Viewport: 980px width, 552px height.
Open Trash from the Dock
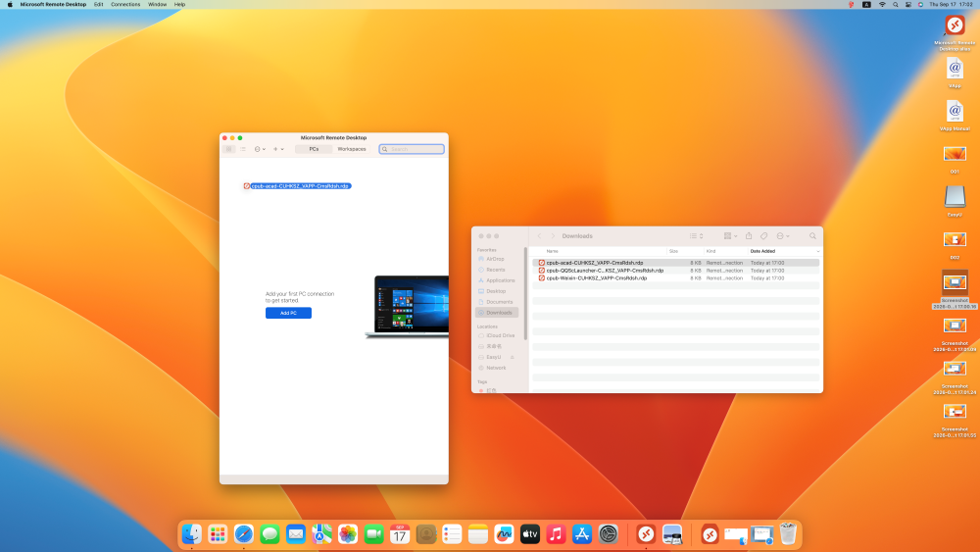[788, 534]
